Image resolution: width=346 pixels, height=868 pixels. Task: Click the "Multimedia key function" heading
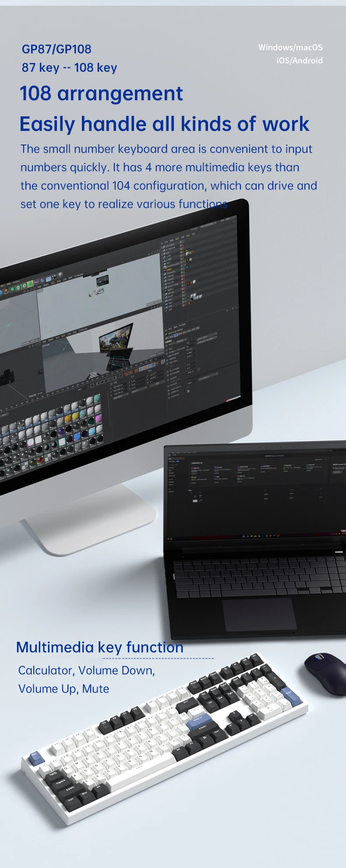click(x=100, y=647)
